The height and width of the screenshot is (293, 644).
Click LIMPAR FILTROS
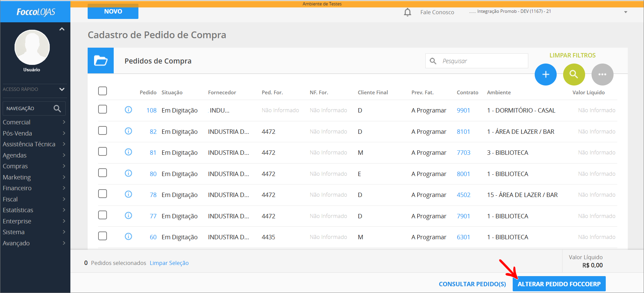(x=573, y=55)
